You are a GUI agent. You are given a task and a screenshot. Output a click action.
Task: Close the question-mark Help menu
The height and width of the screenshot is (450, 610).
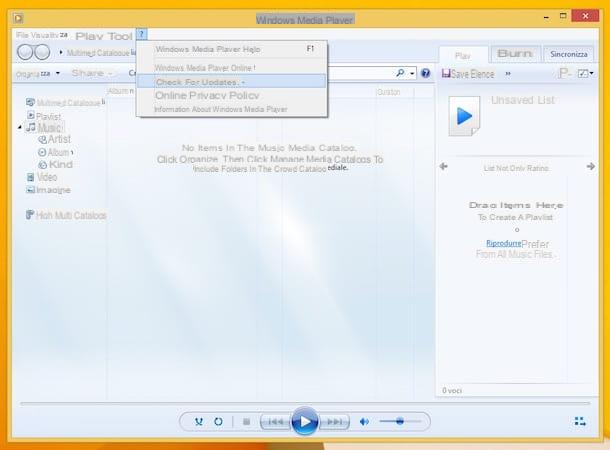click(142, 34)
